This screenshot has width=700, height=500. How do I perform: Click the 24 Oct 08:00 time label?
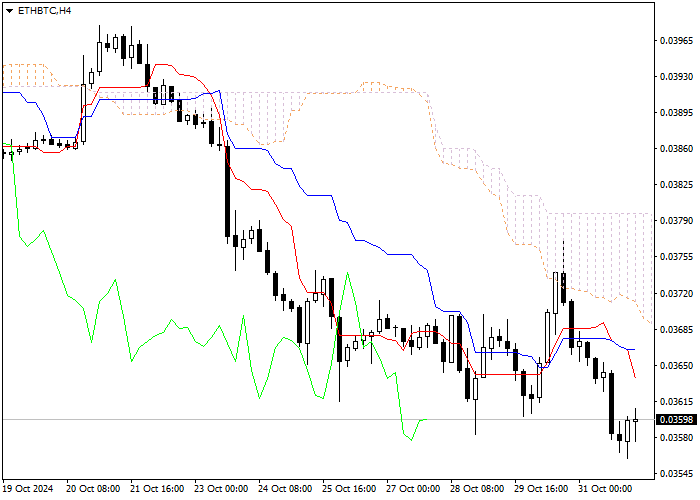285,489
